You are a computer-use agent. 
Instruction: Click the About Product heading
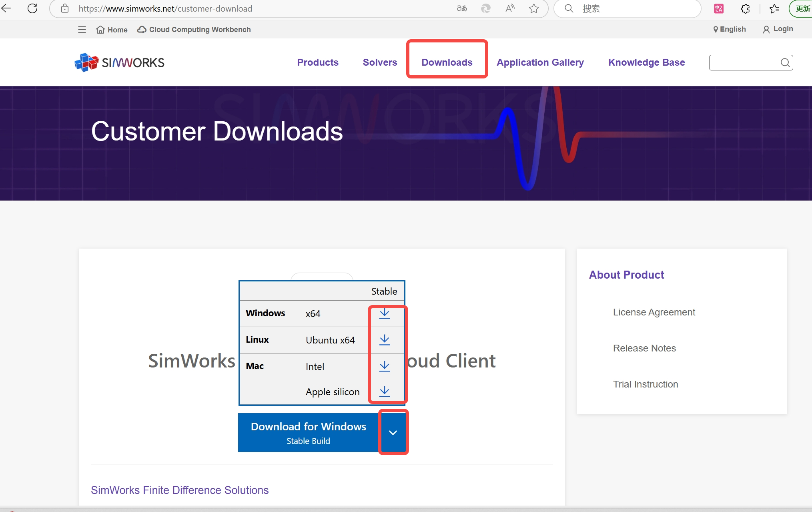[626, 275]
